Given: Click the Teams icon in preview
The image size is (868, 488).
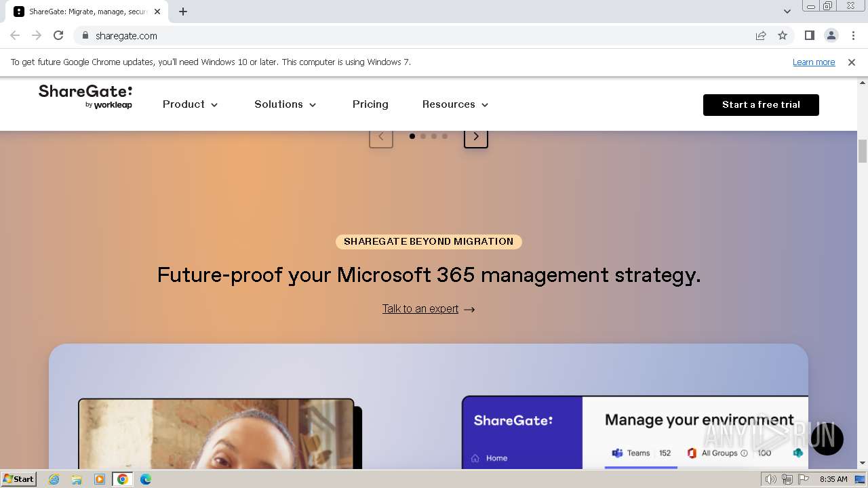Looking at the screenshot, I should (x=617, y=453).
